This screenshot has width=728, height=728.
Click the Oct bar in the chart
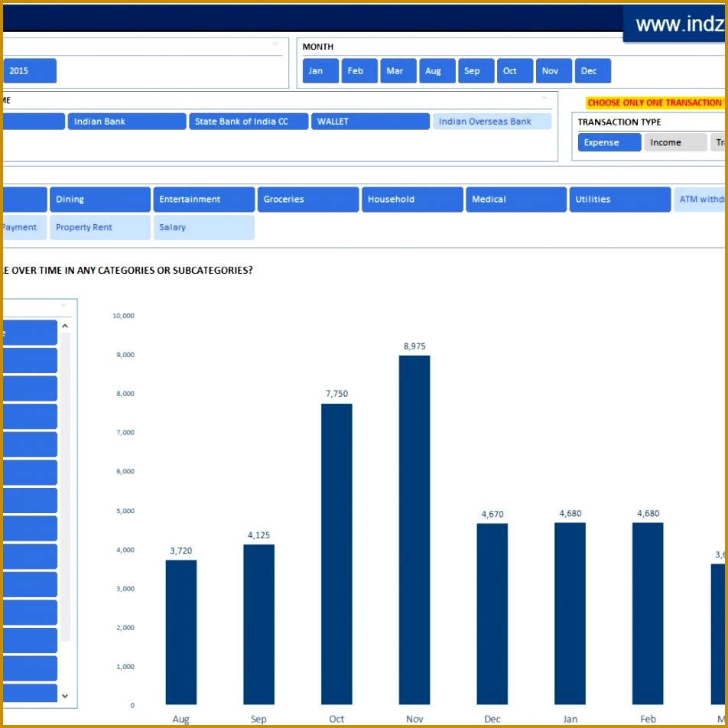click(336, 554)
